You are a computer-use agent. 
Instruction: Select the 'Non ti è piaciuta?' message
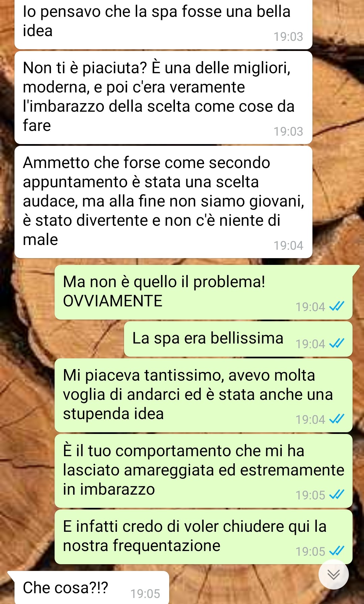click(163, 98)
